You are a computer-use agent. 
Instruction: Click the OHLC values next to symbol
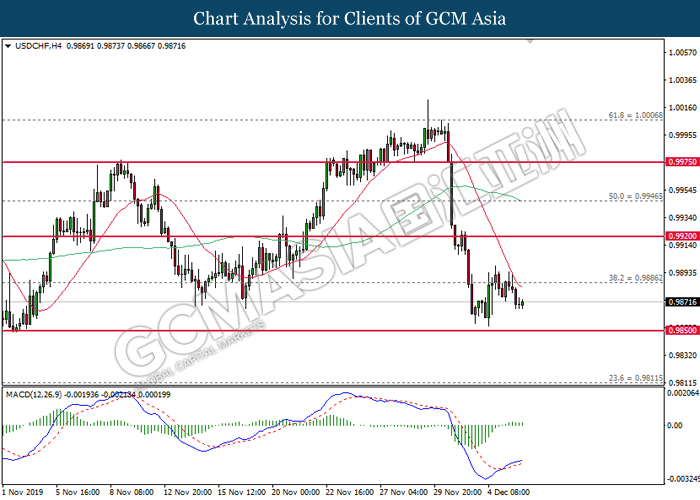[126, 46]
